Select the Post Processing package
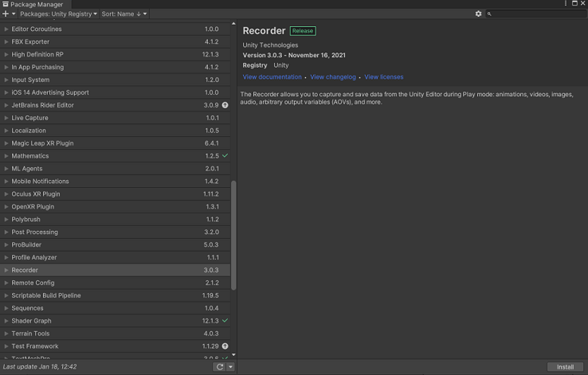The image size is (588, 375). [x=115, y=232]
